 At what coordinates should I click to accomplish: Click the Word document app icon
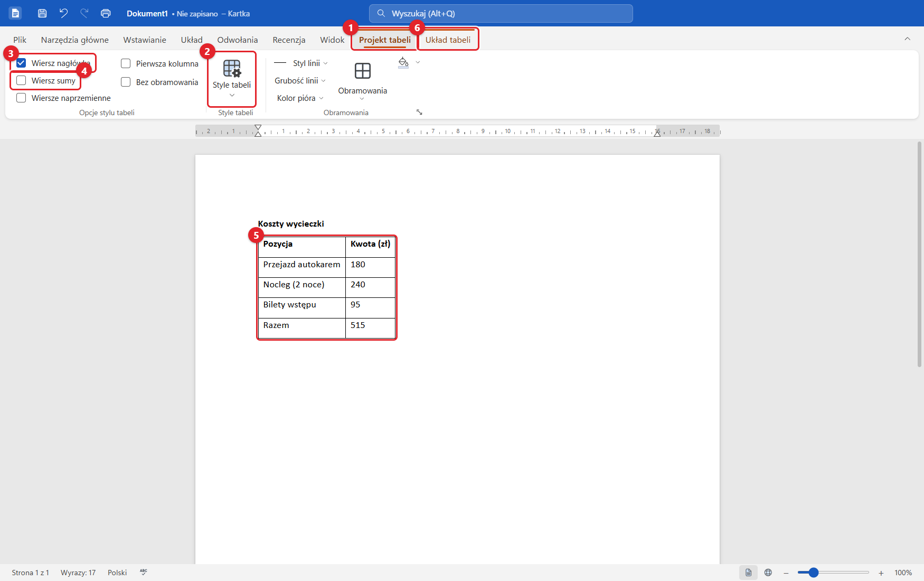15,13
